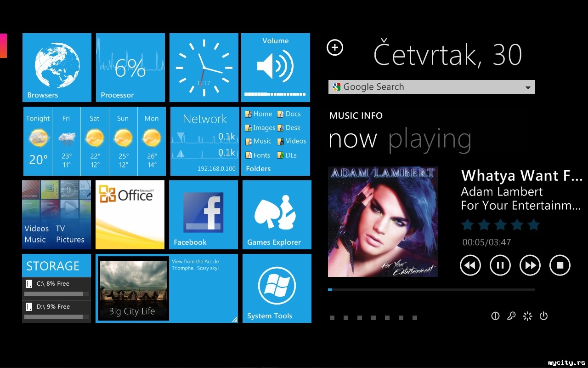
Task: Click into the Google Search field
Action: tap(431, 87)
